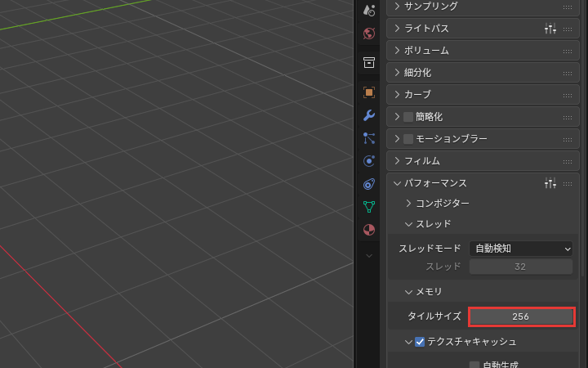Image resolution: width=588 pixels, height=368 pixels.
Task: Click the スレッドモード label
Action: (430, 249)
